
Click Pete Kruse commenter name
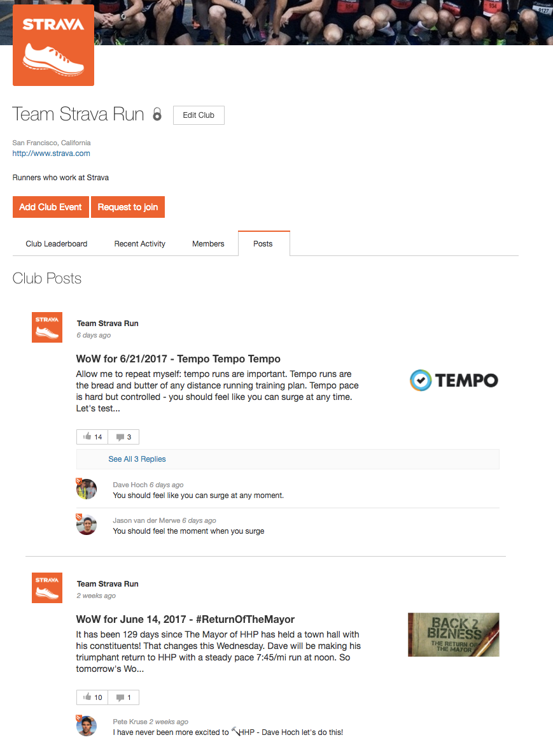[x=130, y=722]
